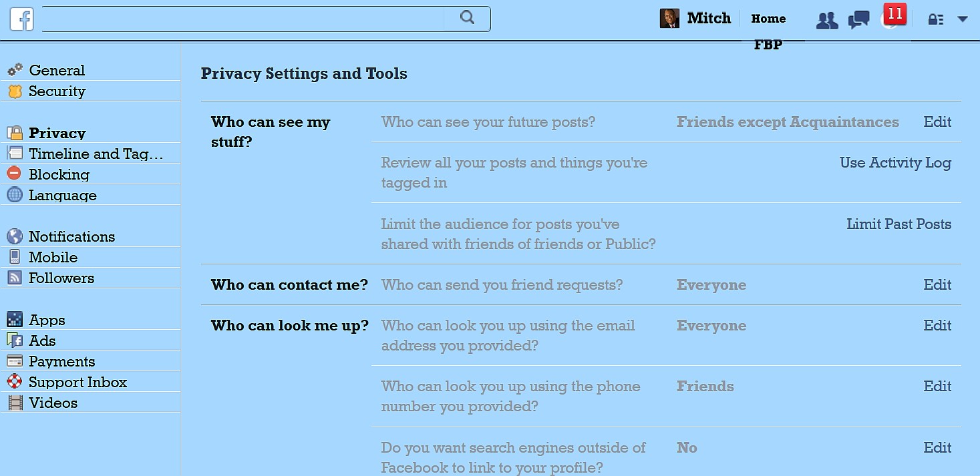Viewport: 980px width, 476px height.
Task: Click the Home link in top bar
Action: 768,19
